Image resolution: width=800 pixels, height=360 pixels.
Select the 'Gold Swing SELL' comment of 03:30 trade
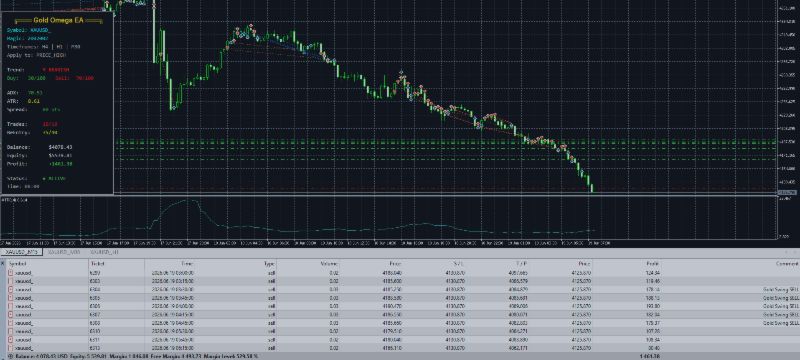point(781,290)
